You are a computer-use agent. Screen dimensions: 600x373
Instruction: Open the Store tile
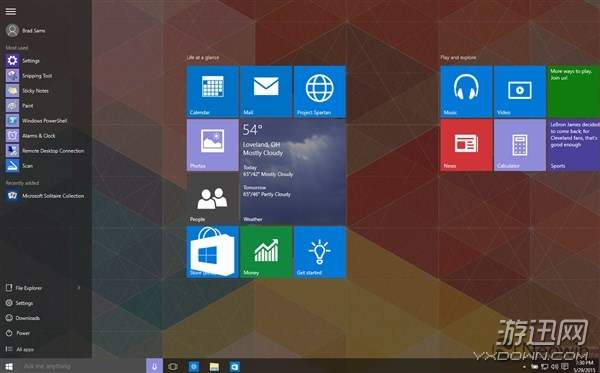point(212,252)
